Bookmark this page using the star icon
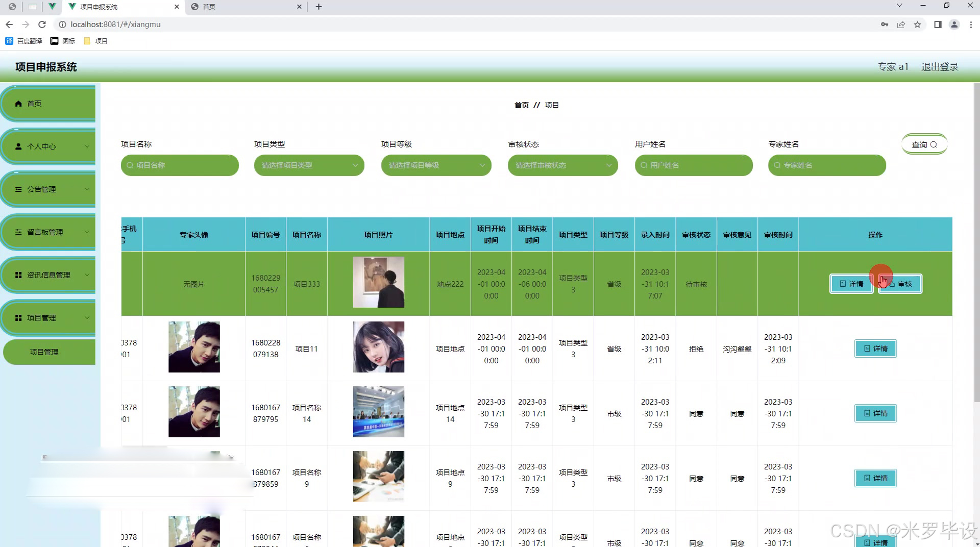The height and width of the screenshot is (547, 980). point(917,24)
